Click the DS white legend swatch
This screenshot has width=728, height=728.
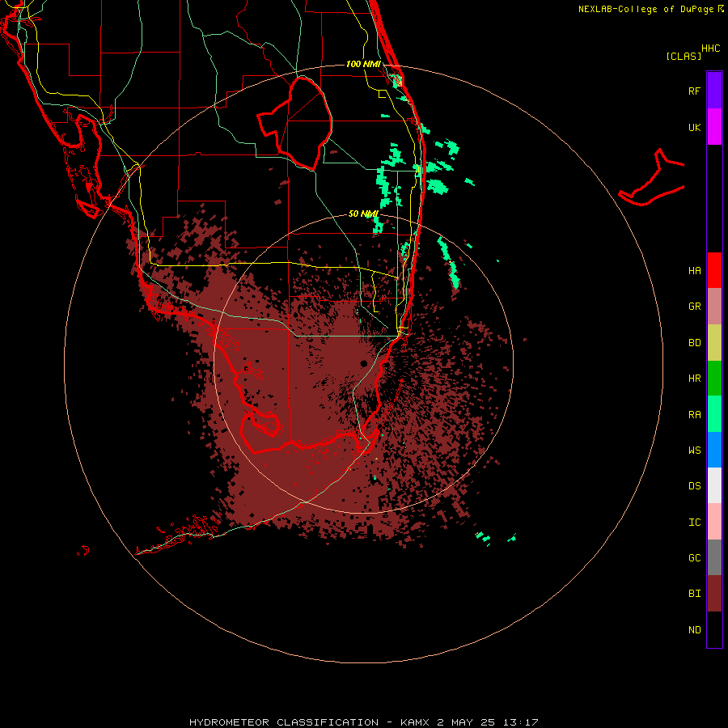coord(714,485)
